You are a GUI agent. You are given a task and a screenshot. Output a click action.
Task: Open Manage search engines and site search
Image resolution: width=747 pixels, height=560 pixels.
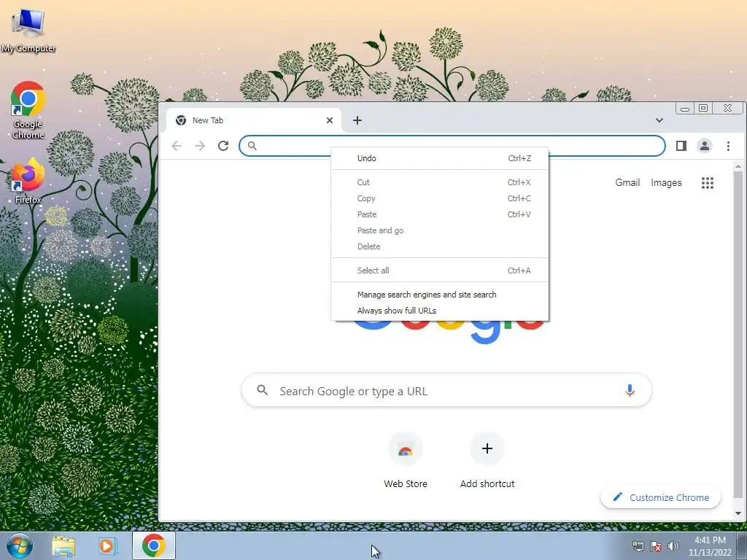click(x=440, y=295)
